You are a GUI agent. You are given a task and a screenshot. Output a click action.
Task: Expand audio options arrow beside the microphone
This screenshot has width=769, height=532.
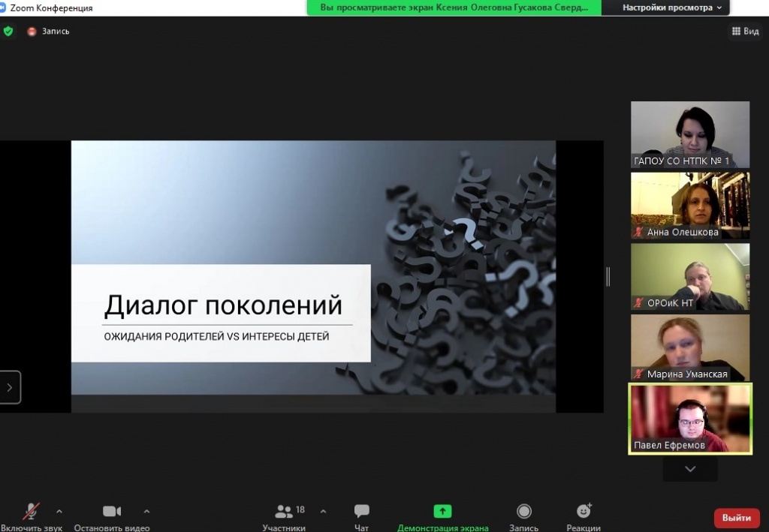tap(59, 511)
